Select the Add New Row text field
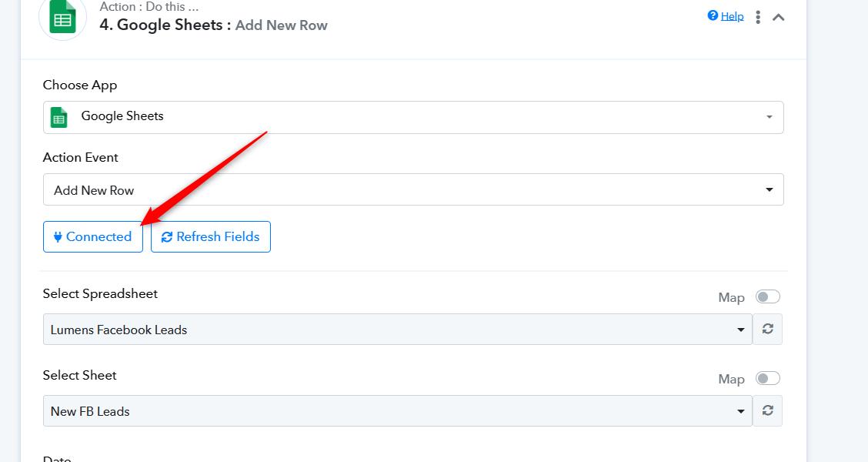The height and width of the screenshot is (462, 868). 413,189
